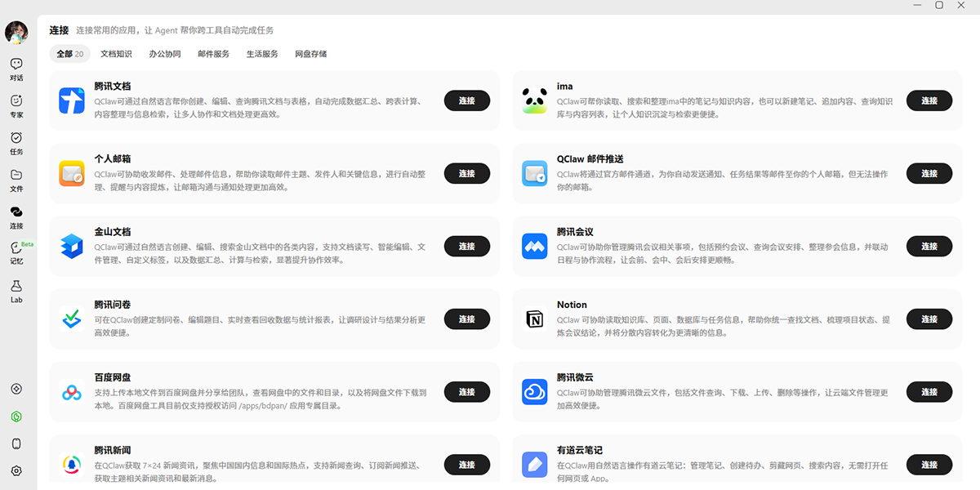The height and width of the screenshot is (490, 980).
Task: Connect 金山文档 with its 连接 button
Action: pyautogui.click(x=467, y=246)
